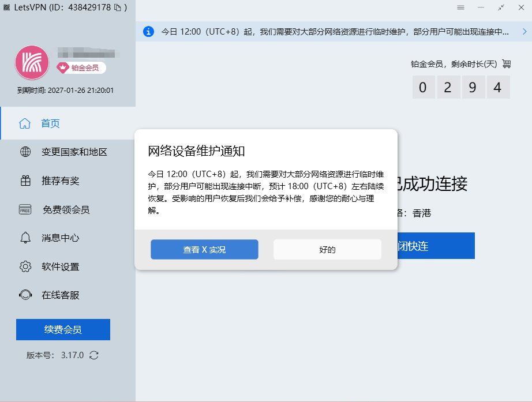Click the blue 续费会员 button
This screenshot has height=402, width=532.
62,329
